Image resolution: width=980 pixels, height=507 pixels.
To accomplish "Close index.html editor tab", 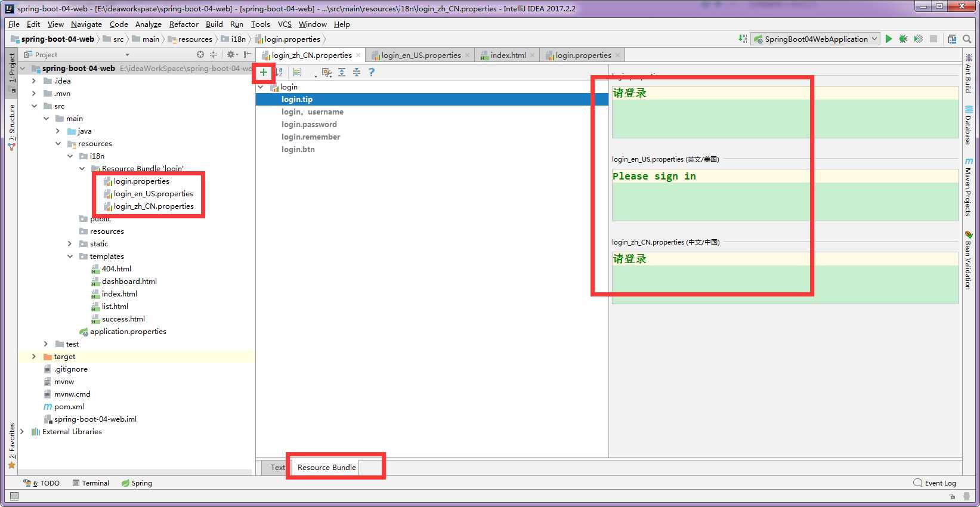I will [532, 55].
